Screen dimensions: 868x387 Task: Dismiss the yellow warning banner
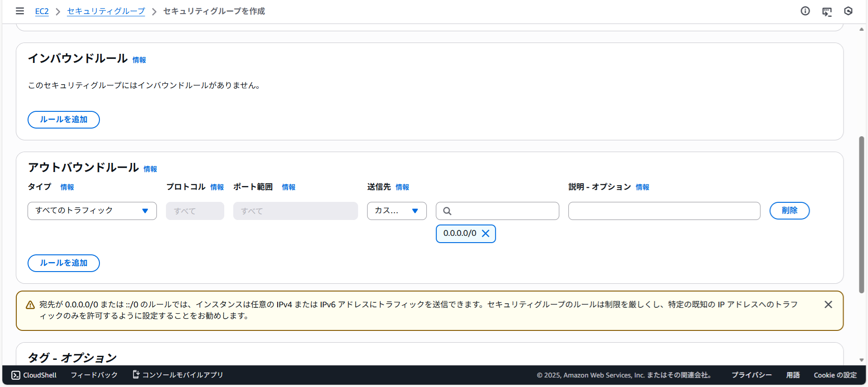pyautogui.click(x=828, y=305)
